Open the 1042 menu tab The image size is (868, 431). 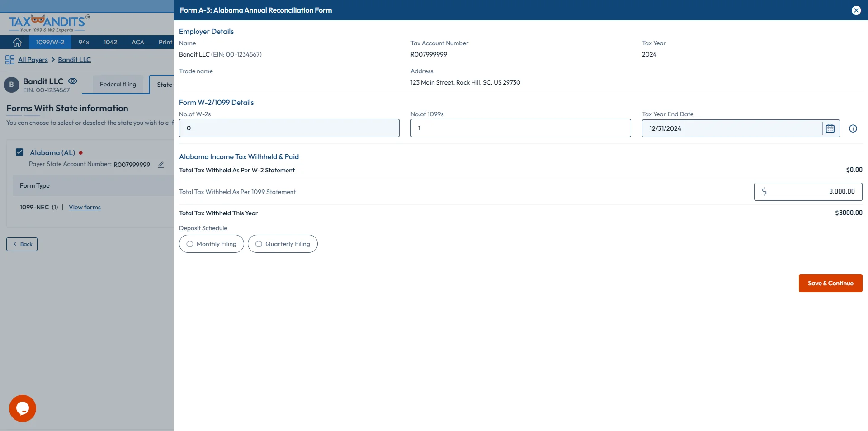click(x=110, y=42)
